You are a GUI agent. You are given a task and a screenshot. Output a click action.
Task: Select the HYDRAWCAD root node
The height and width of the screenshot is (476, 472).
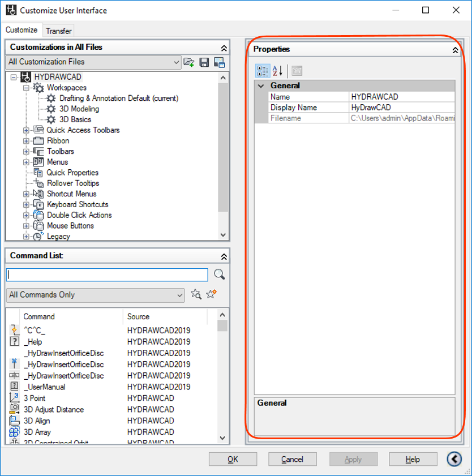(58, 77)
